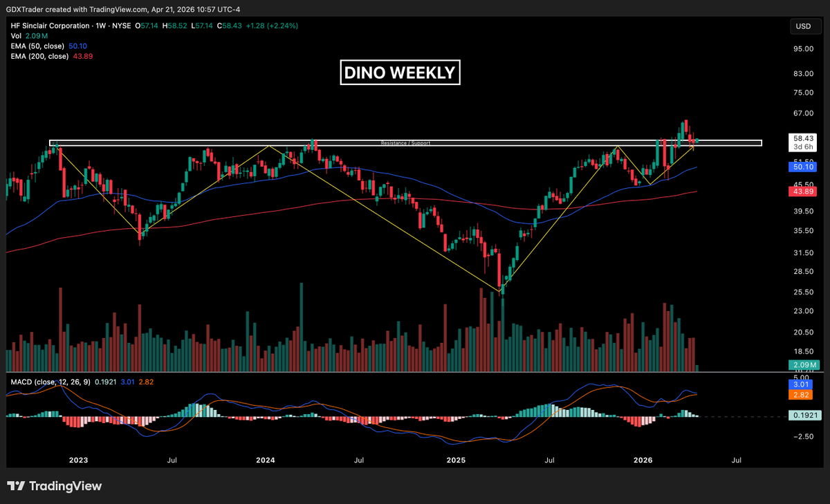
Task: Open the USD currency selector
Action: click(803, 26)
